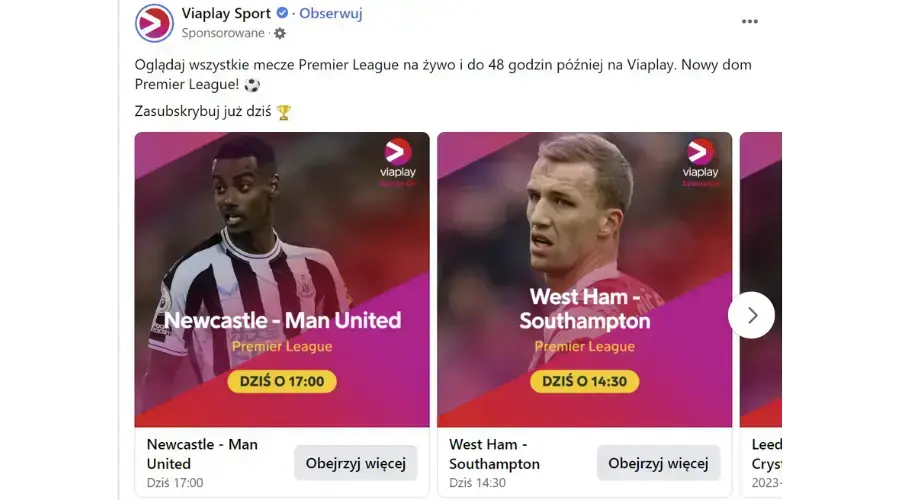Open the Viaplay Sport page name link
The image size is (900, 500).
[226, 13]
